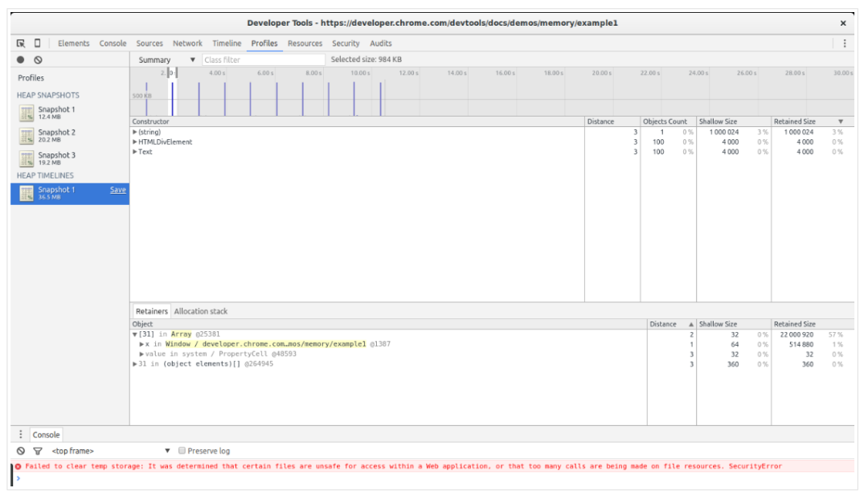Click the Profiles sidebar heading
This screenshot has width=868, height=500.
point(31,78)
